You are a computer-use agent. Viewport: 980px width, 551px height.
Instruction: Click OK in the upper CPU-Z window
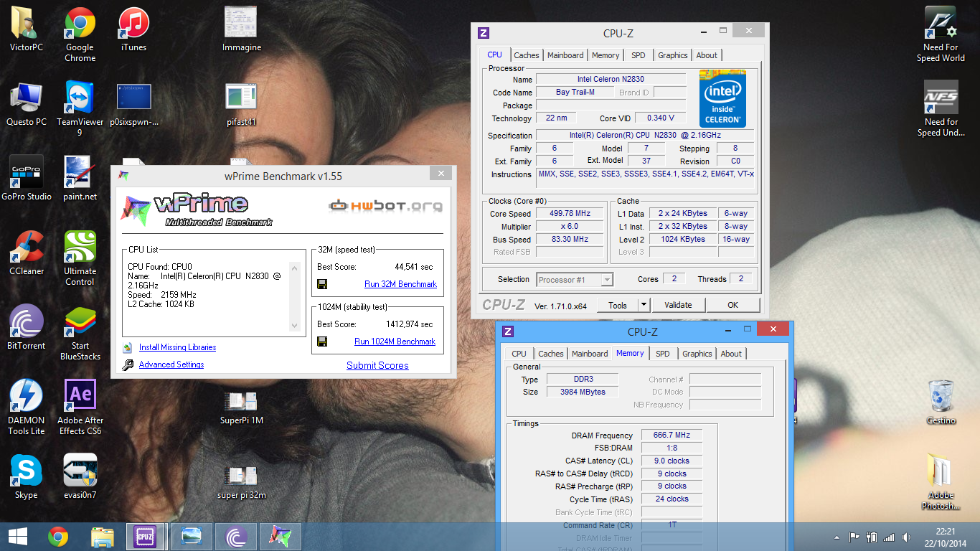tap(732, 305)
